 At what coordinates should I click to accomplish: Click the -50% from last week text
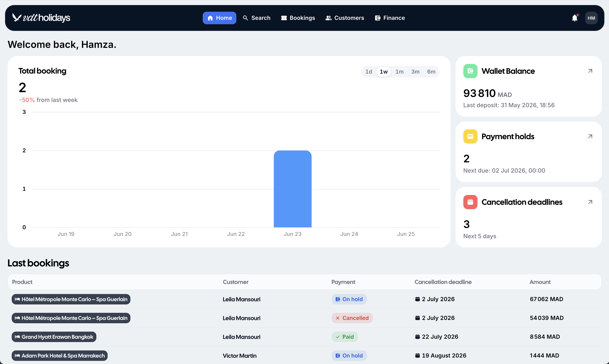point(48,100)
